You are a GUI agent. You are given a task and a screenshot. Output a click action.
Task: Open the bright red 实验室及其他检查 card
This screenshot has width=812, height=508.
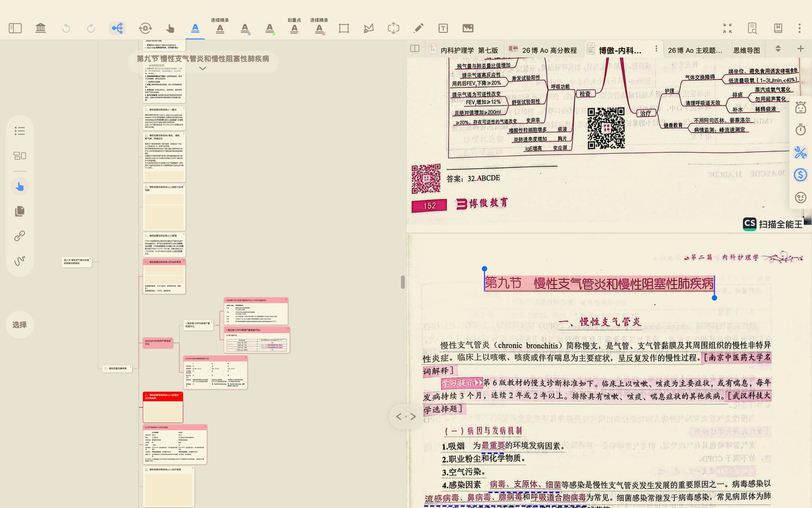pos(163,407)
